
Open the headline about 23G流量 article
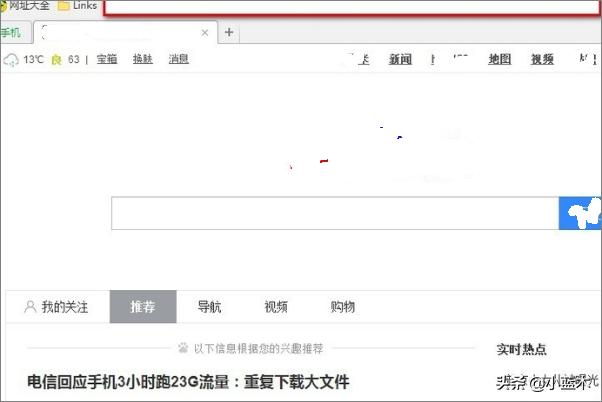(x=188, y=381)
